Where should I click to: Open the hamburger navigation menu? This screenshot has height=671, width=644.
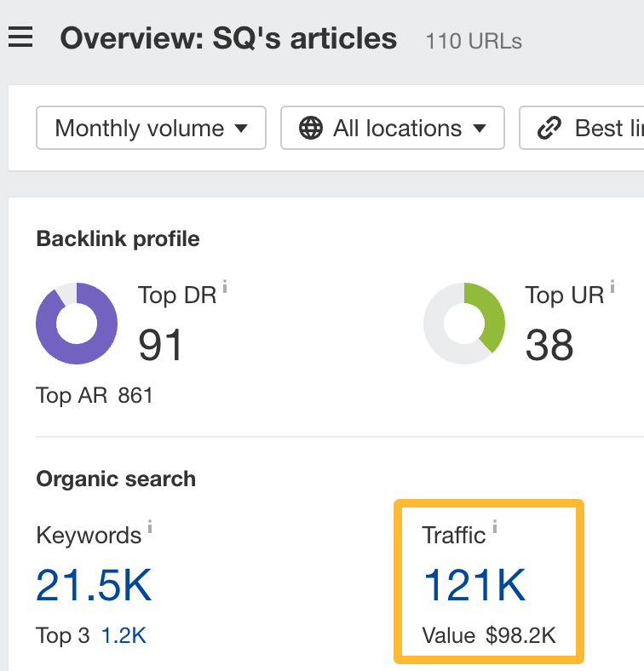click(20, 38)
